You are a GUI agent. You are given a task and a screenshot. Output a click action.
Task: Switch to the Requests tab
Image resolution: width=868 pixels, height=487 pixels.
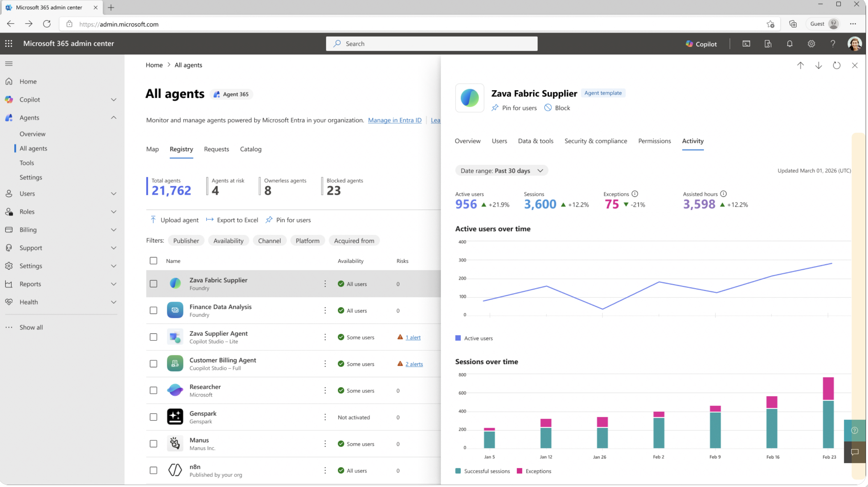pyautogui.click(x=216, y=149)
